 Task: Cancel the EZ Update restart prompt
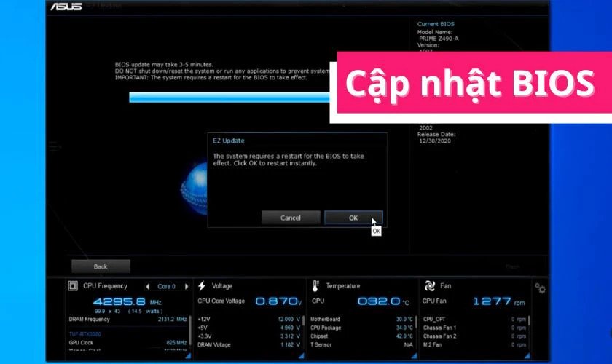tap(290, 218)
